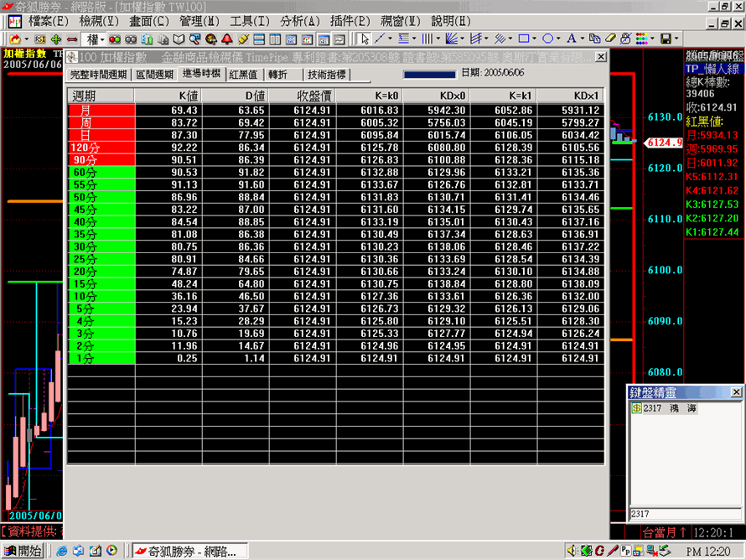Click the red minus zoom-out icon

[x=72, y=39]
